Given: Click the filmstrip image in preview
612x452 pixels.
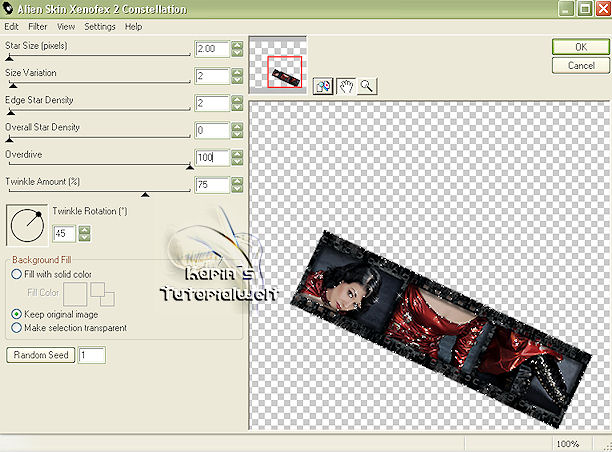Looking at the screenshot, I should (441, 329).
